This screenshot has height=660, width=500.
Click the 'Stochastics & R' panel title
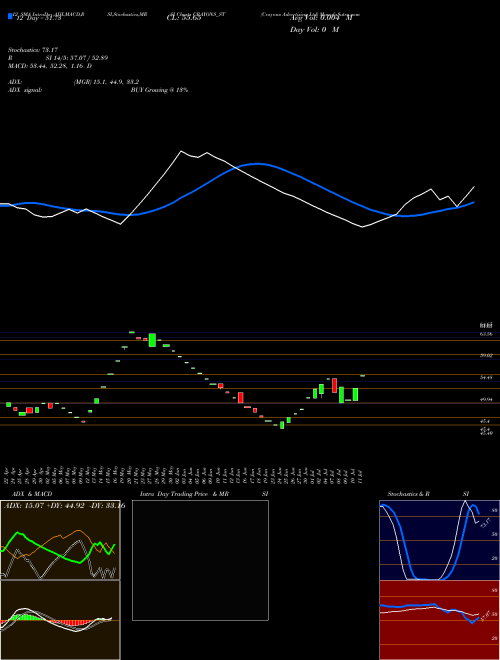point(409,494)
